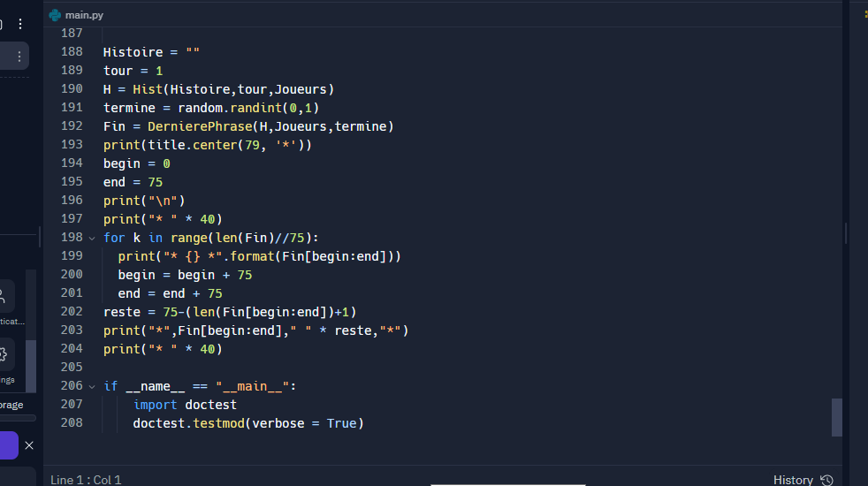Click the left sidebar resize handle
Viewport: 868px width, 486px height.
(x=40, y=236)
